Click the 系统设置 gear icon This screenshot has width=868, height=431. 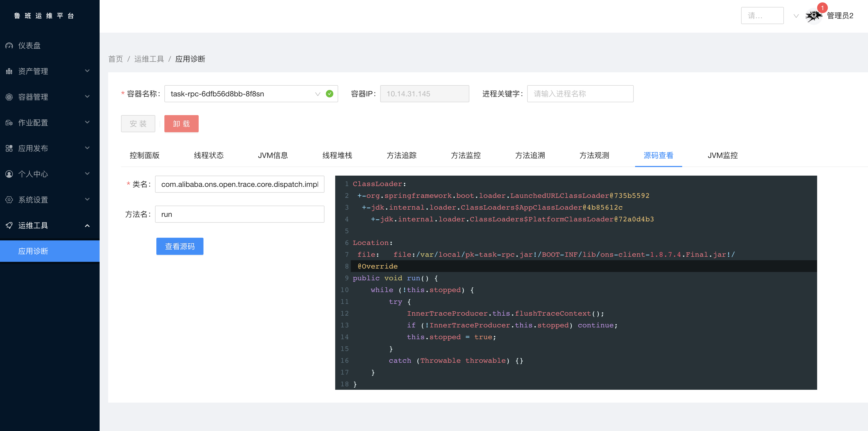9,200
